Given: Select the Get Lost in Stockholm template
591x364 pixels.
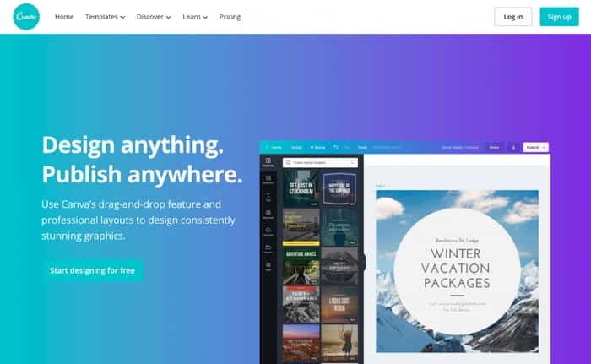Looking at the screenshot, I should [x=301, y=187].
